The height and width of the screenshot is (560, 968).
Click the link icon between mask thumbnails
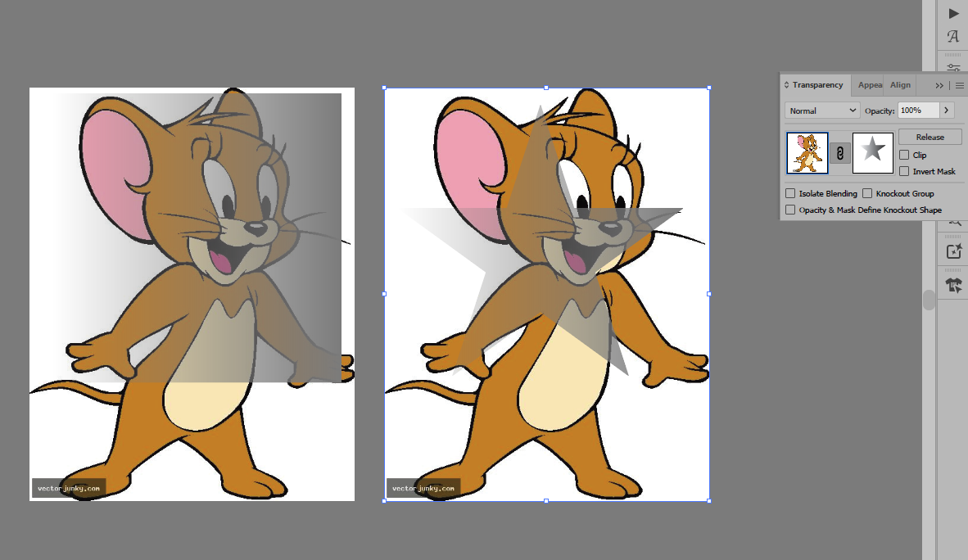point(840,153)
